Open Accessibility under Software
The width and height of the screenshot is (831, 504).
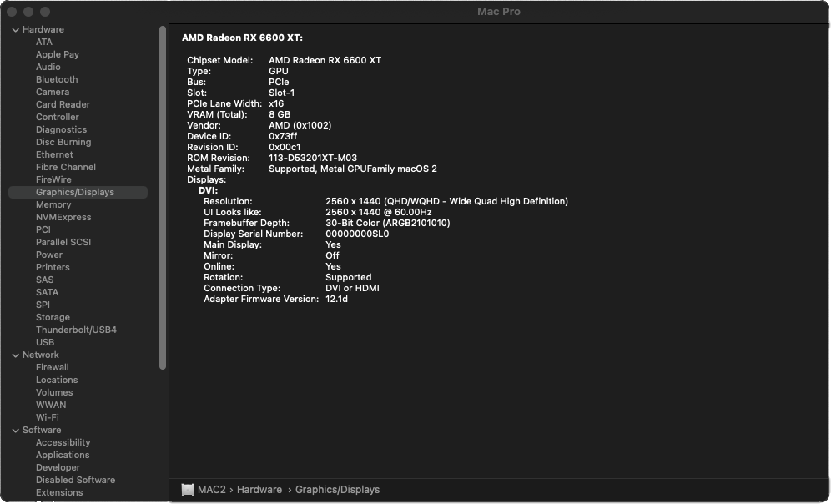[63, 443]
